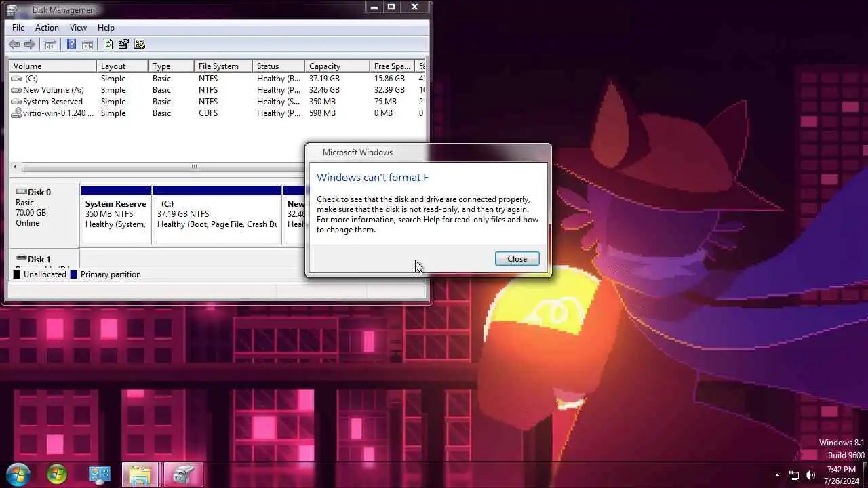Click the 32.46 GB capacity cell

coord(324,90)
